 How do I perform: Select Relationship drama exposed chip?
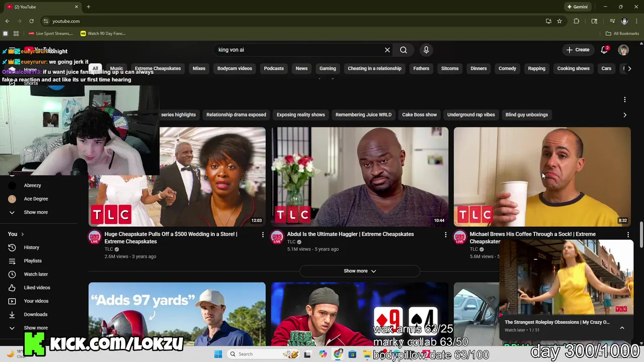point(236,115)
